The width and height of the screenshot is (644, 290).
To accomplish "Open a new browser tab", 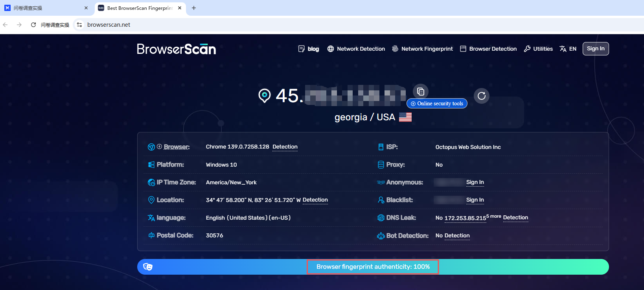I will pyautogui.click(x=194, y=8).
